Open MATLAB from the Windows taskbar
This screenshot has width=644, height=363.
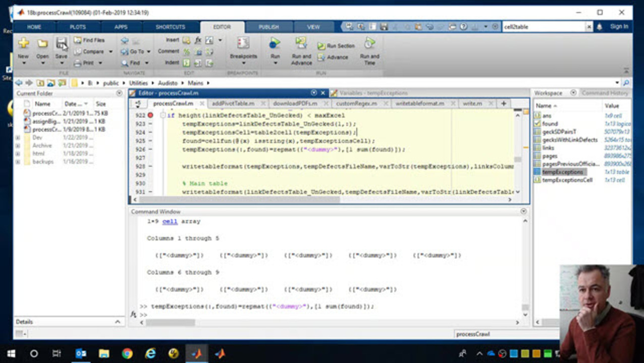pos(196,353)
